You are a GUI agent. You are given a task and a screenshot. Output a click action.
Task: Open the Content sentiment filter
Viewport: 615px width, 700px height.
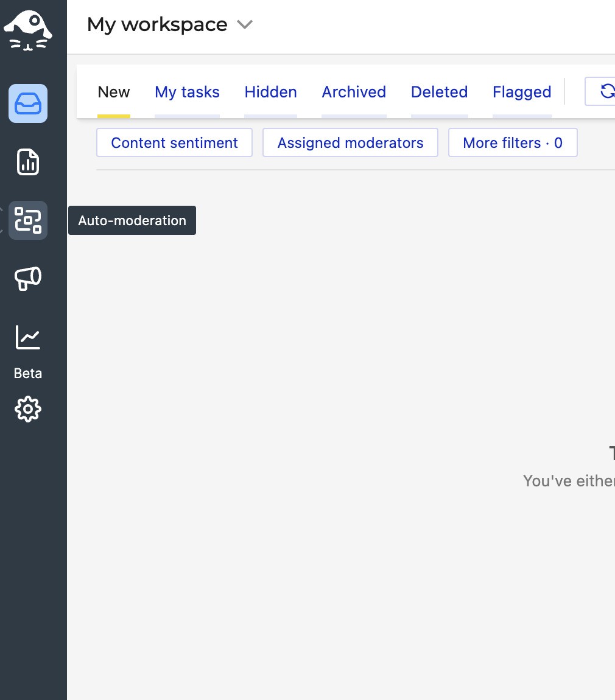click(174, 142)
